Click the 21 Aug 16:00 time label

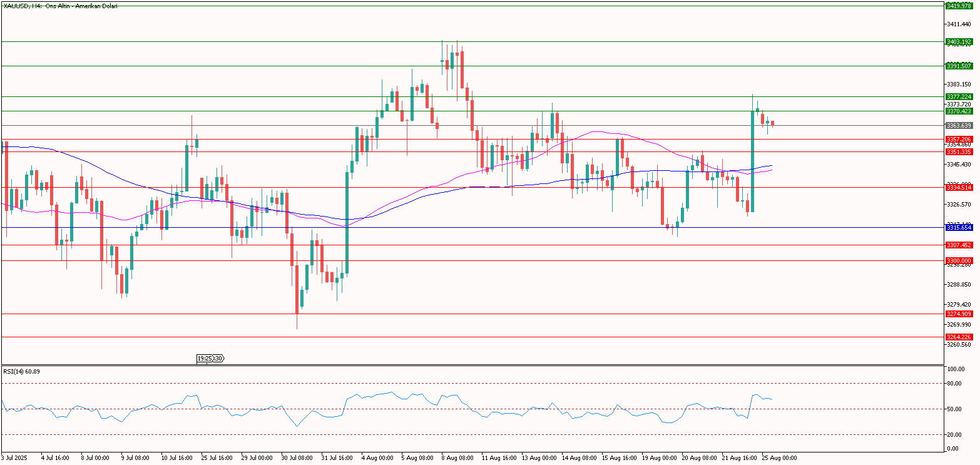pos(738,458)
